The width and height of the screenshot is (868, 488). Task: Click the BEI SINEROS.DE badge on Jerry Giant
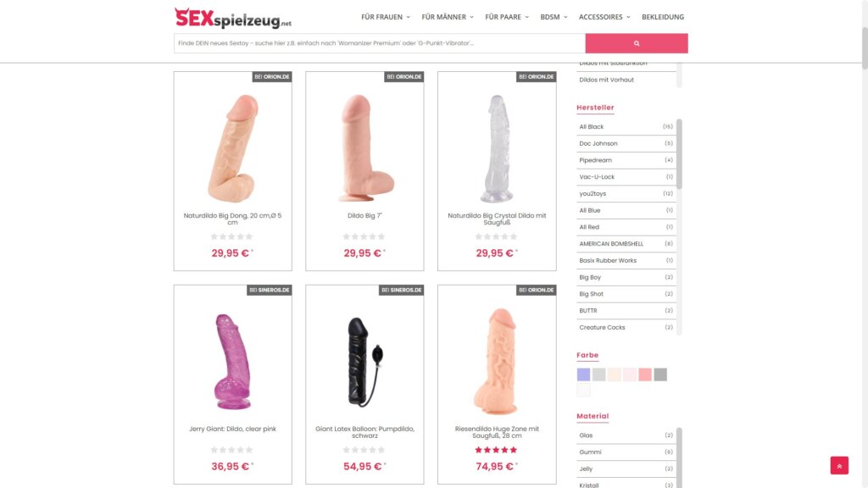tap(269, 290)
